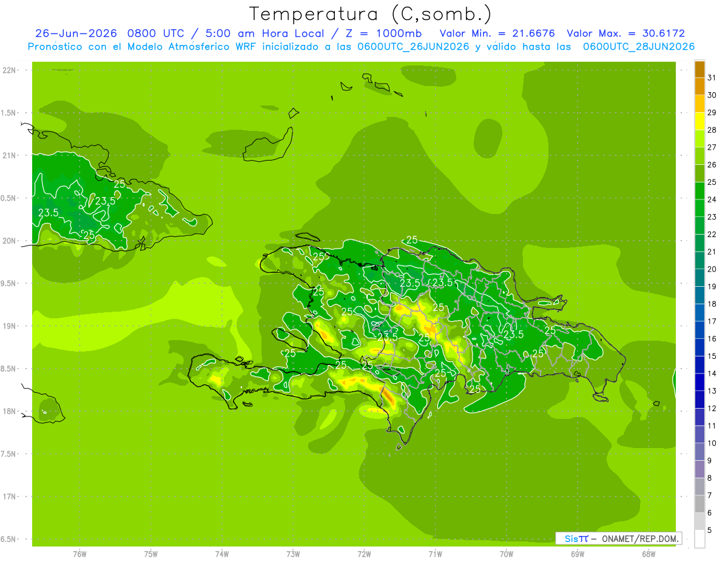Click the legend value 25
Screen dimensions: 728x562
pos(712,182)
